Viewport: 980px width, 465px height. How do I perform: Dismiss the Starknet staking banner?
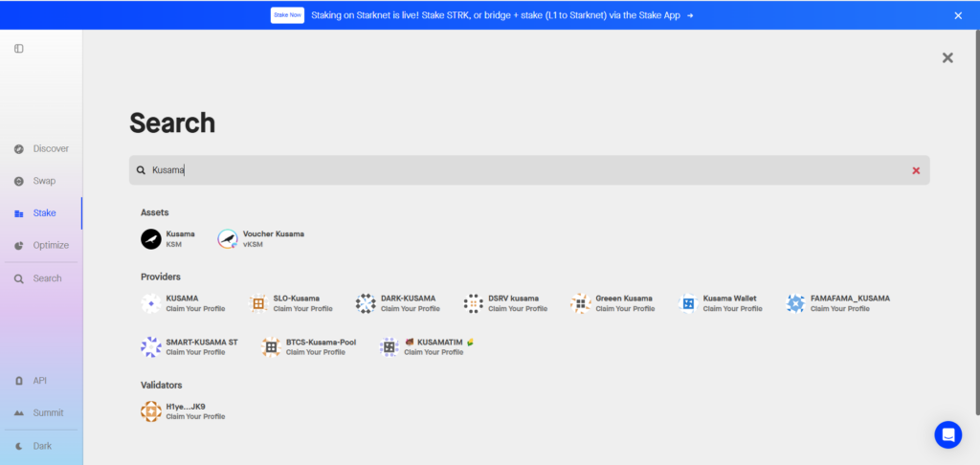[x=958, y=15]
